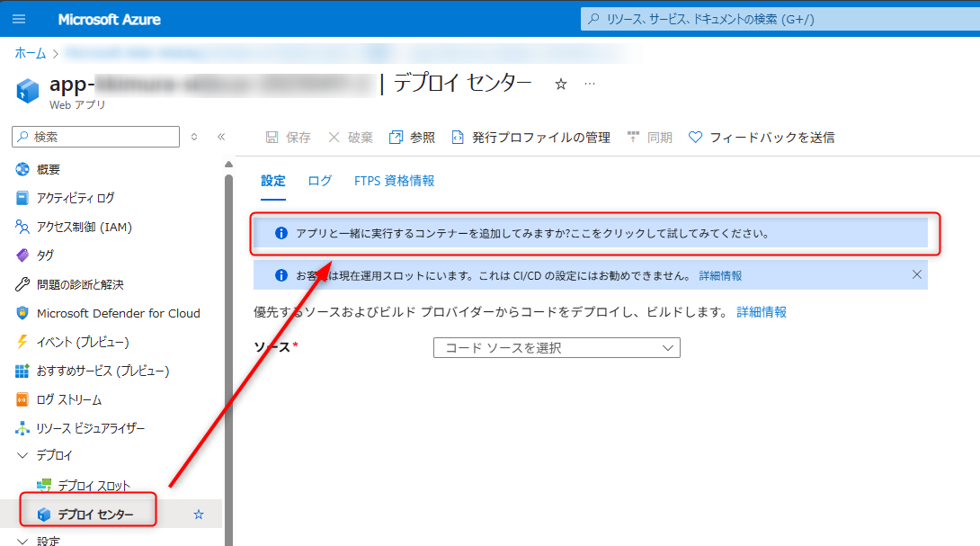980x546 pixels.
Task: Open the more options ellipsis in title
Action: [x=590, y=83]
